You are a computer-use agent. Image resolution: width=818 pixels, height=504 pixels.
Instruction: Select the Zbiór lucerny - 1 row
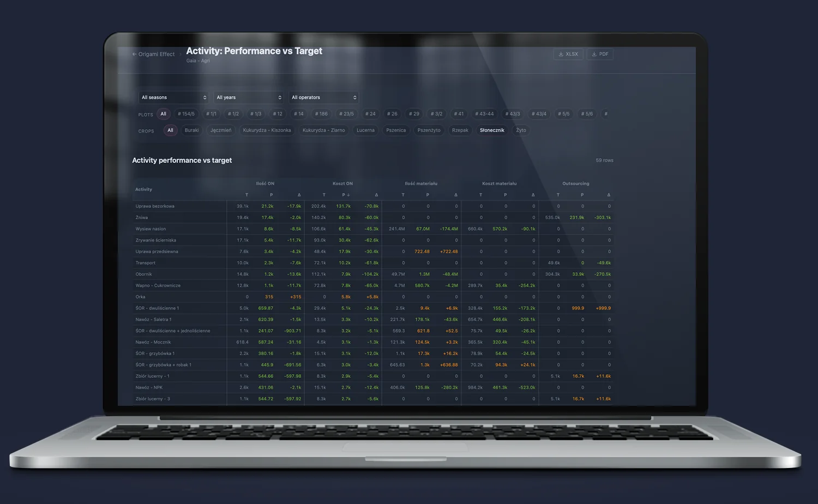click(373, 376)
